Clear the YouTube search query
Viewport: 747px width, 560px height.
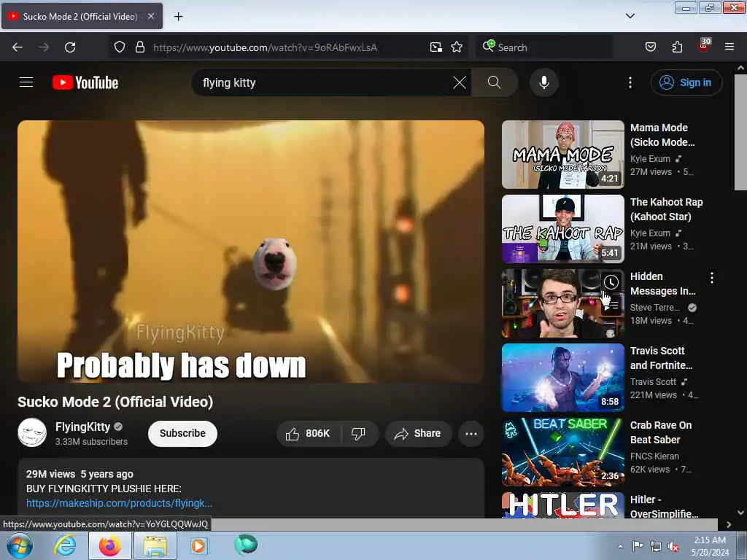(x=460, y=82)
